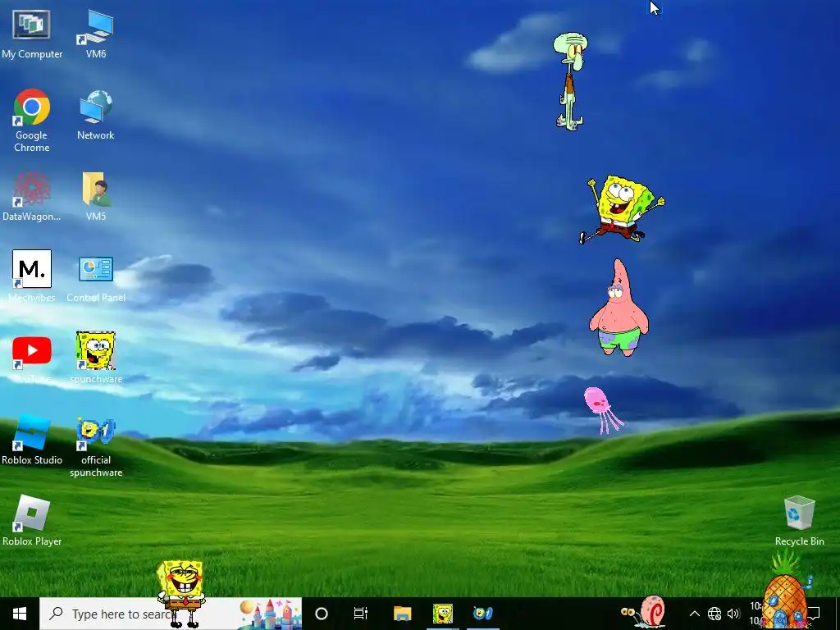The width and height of the screenshot is (840, 630).
Task: Click the castle search highlight image
Action: [270, 614]
